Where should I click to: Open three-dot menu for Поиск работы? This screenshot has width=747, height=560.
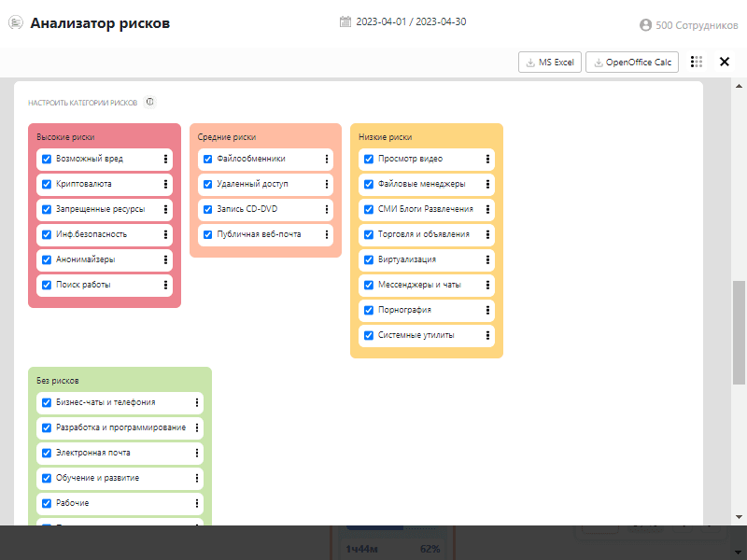tap(165, 285)
